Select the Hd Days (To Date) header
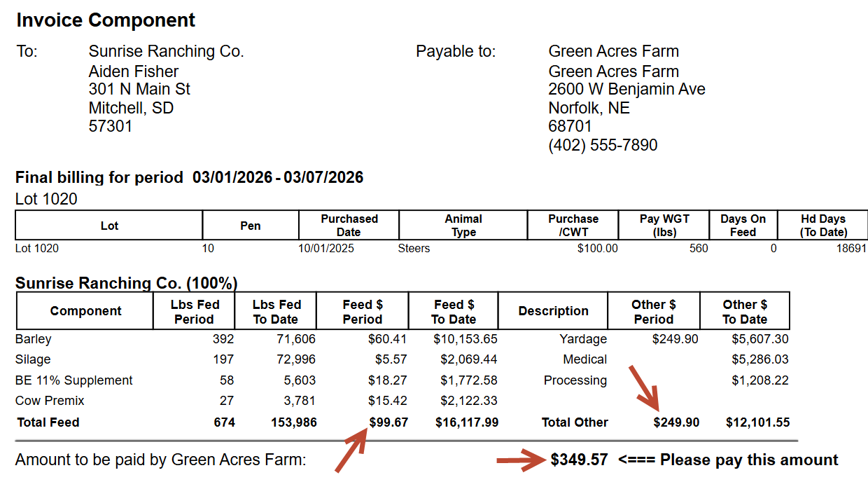The image size is (868, 482). pyautogui.click(x=823, y=226)
